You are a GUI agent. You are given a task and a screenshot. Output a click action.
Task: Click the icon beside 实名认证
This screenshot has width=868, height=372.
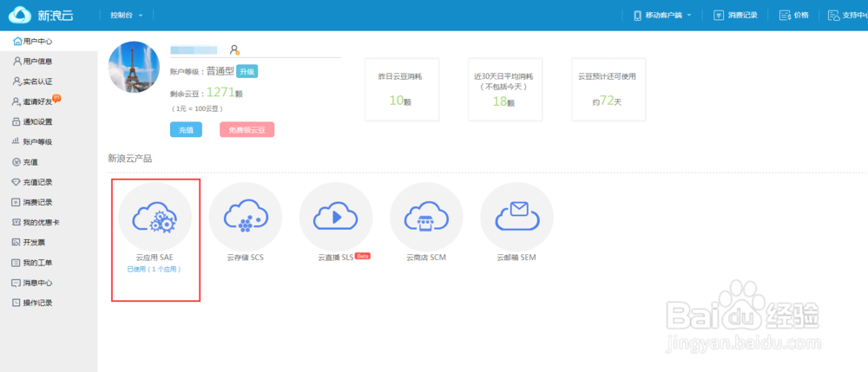point(16,82)
